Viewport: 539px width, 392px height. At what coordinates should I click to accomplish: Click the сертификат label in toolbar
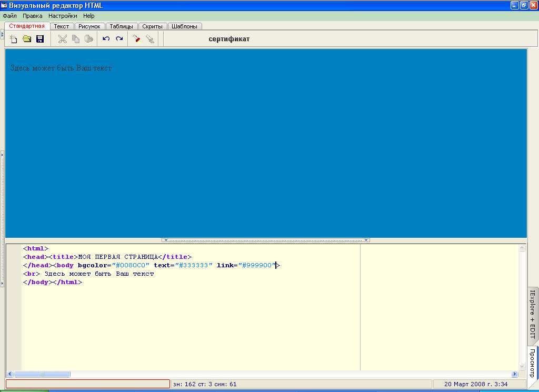point(229,39)
